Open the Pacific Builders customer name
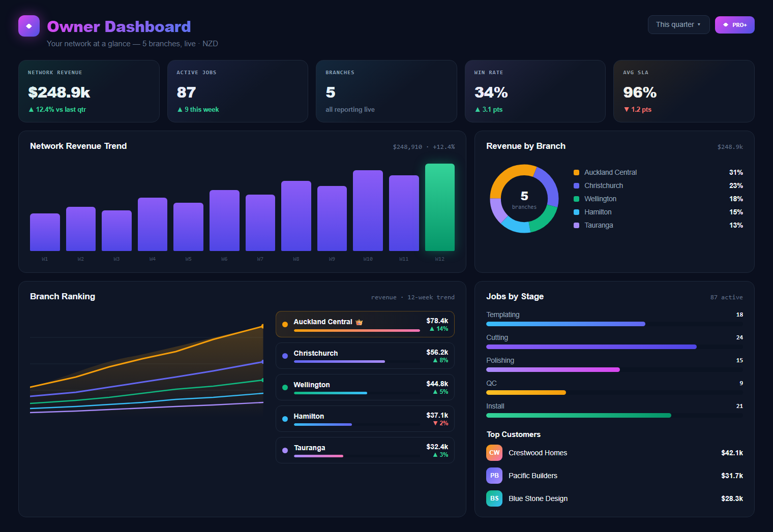This screenshot has width=773, height=532. [x=532, y=476]
